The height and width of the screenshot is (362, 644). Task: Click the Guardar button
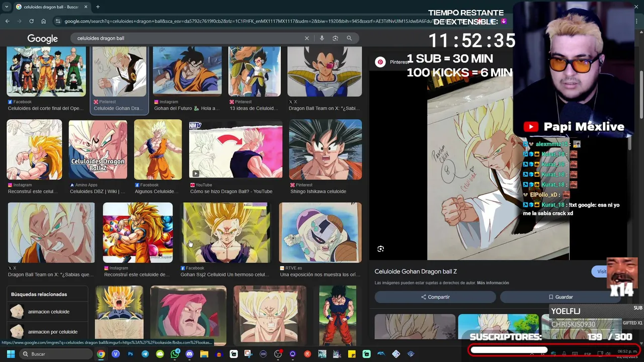pos(560,297)
